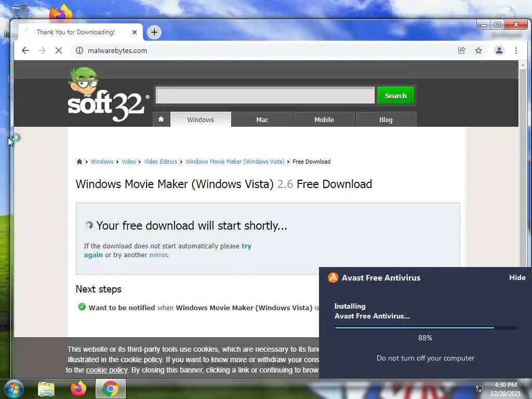The image size is (532, 399).
Task: Select the Blog tab on soft32
Action: (x=386, y=119)
